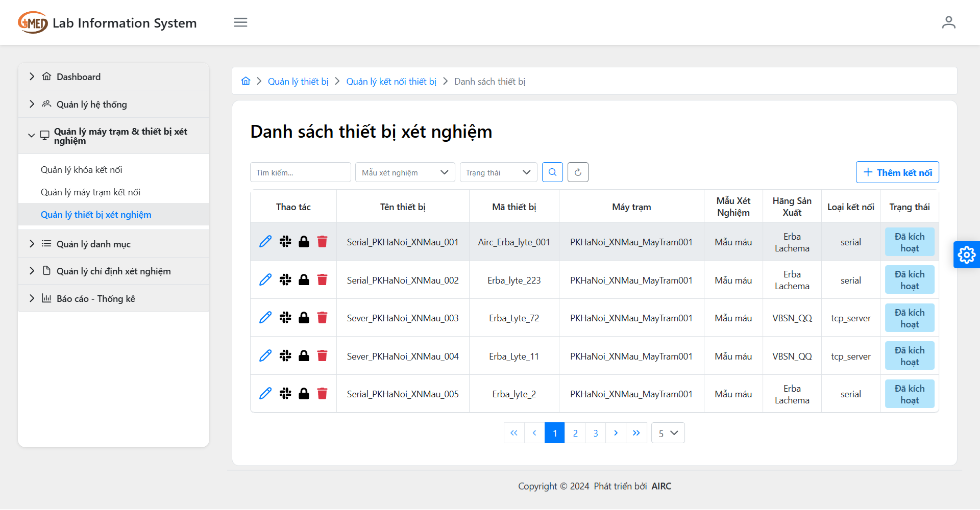Screen dimensions: 980x510
Task: Click the lock icon for Sever_PKHaNoi_XNMau_003
Action: point(304,318)
